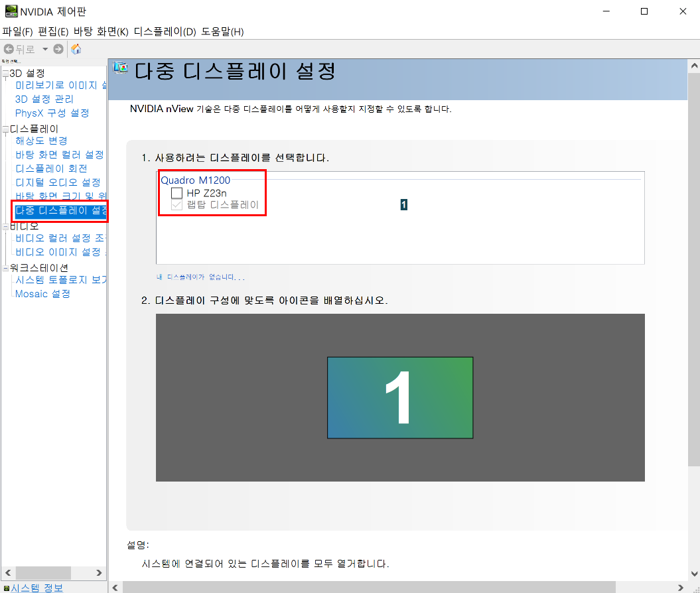Click 내 디스플레이가 없습니다 link
This screenshot has width=700, height=593.
tap(200, 277)
